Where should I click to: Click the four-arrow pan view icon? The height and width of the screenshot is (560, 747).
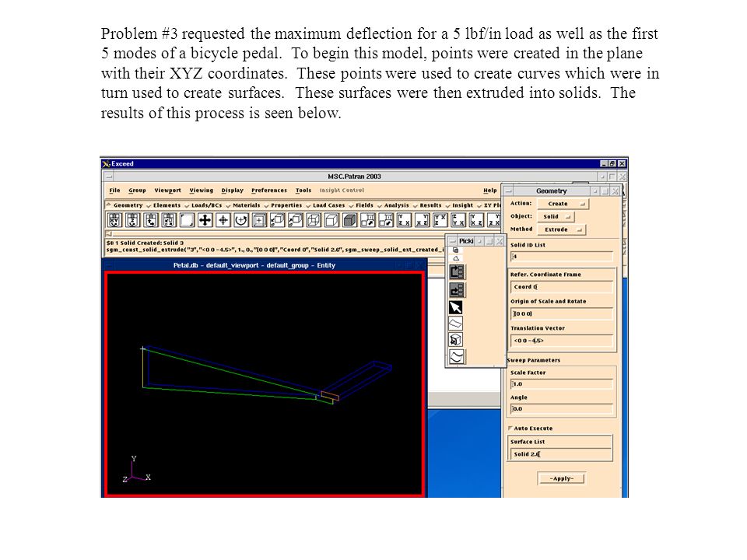point(205,220)
